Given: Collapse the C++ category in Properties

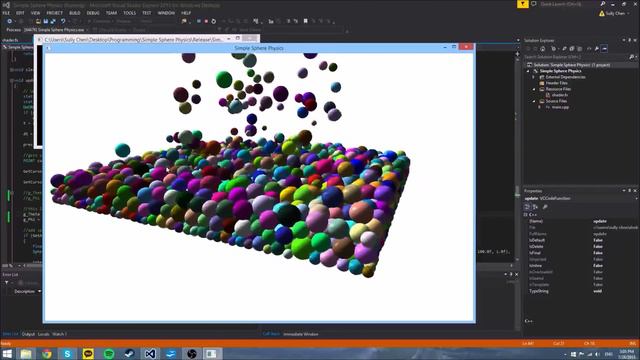Looking at the screenshot, I should (x=526, y=215).
